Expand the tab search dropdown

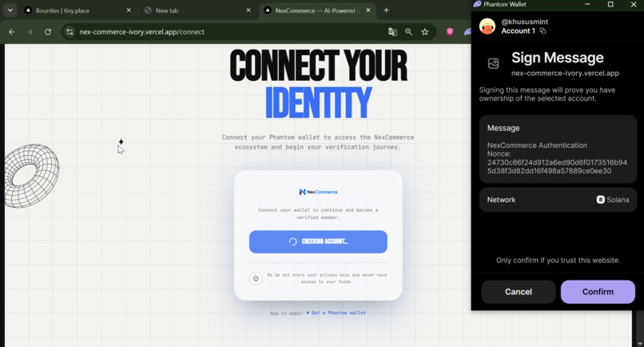tap(10, 10)
